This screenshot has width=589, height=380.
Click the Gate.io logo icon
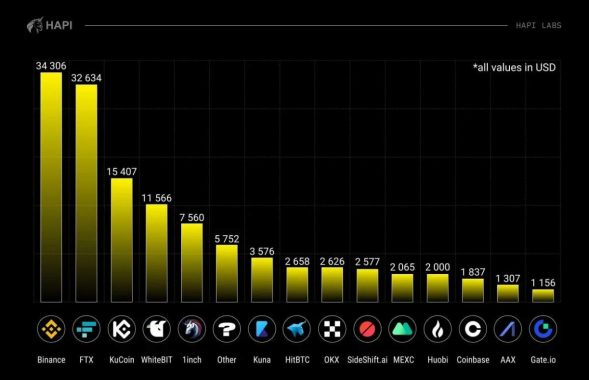[543, 329]
